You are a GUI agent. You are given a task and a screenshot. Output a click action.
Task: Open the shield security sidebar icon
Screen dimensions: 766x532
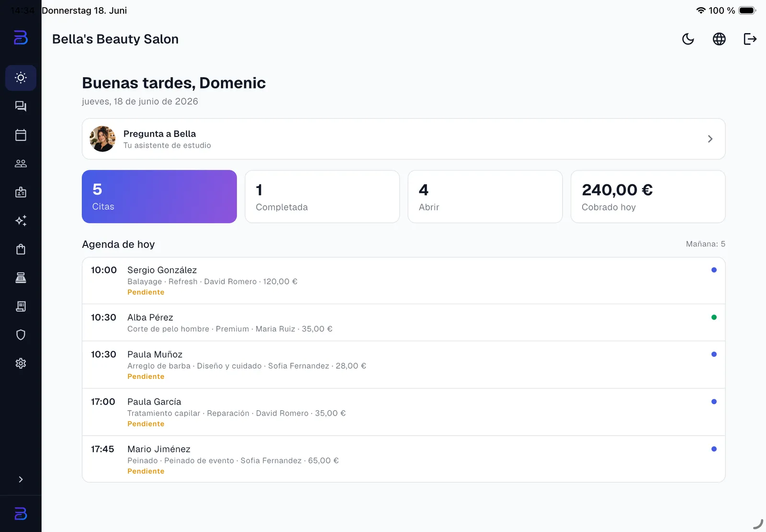coord(21,335)
